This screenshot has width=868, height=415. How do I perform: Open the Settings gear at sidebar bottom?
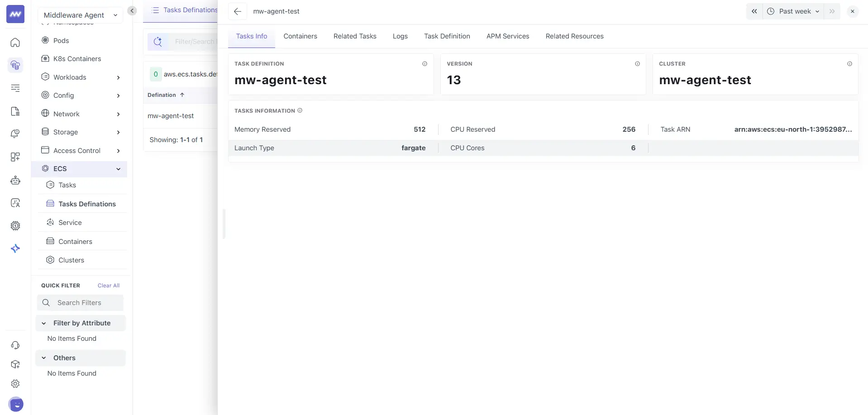click(15, 383)
